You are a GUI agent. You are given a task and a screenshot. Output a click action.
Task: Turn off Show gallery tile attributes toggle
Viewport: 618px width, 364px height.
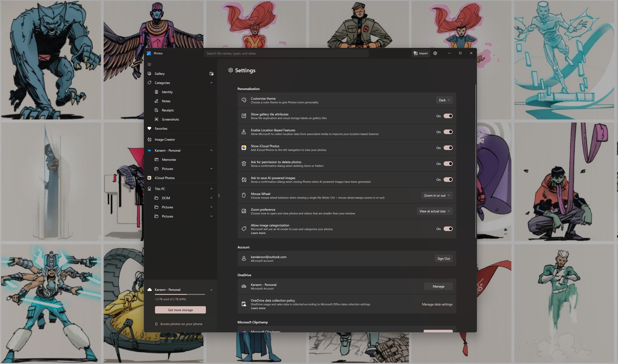[448, 116]
